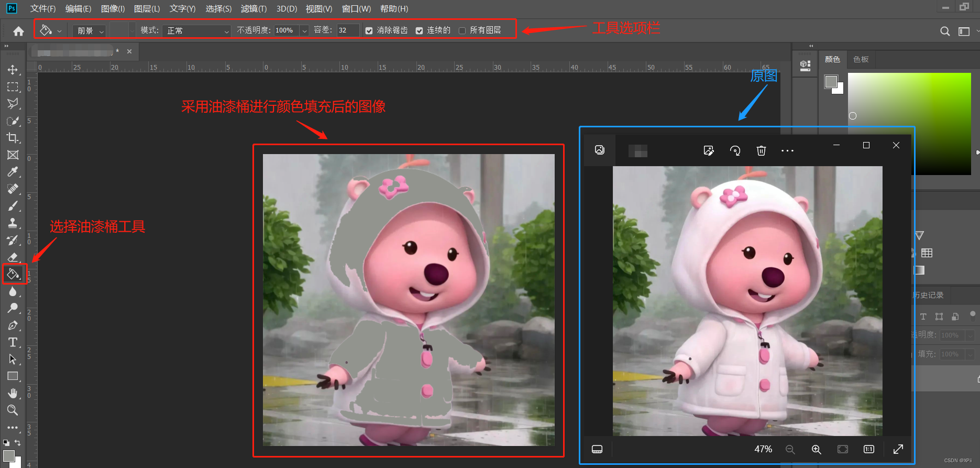Select the Zoom tool in toolbar

[x=13, y=410]
